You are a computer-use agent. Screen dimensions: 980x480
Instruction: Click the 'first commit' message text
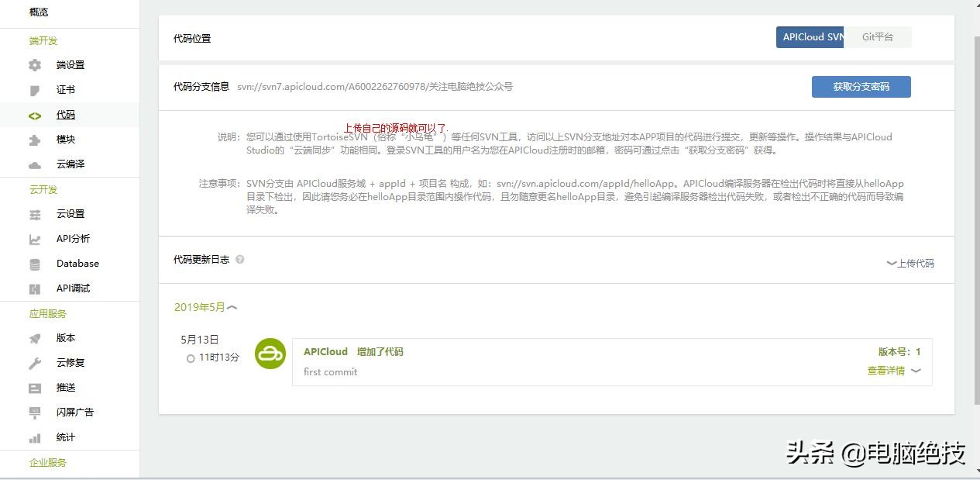(331, 372)
